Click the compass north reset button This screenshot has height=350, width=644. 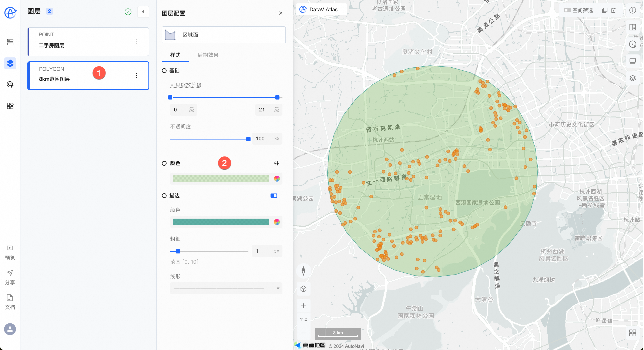click(x=303, y=271)
